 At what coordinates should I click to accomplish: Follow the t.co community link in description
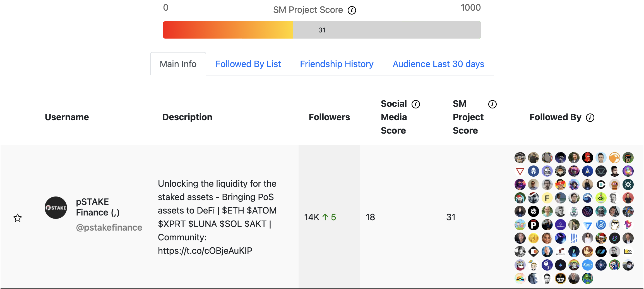click(x=205, y=251)
